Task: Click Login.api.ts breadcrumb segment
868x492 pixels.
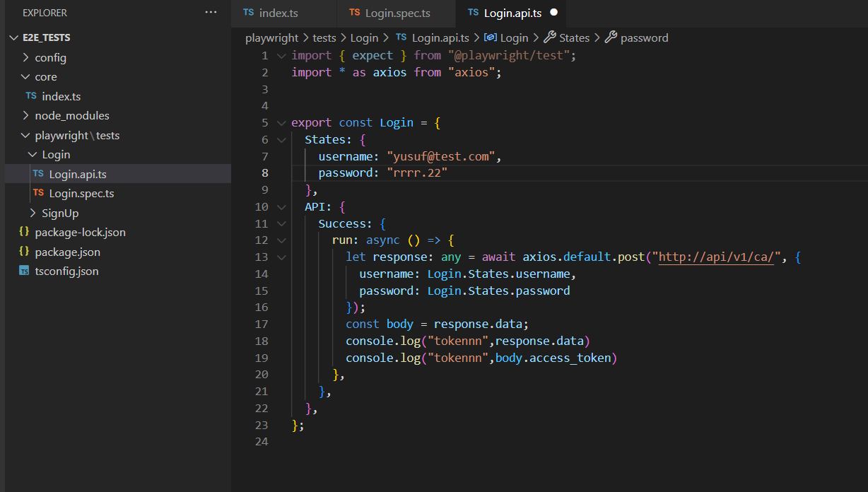Action: point(440,37)
